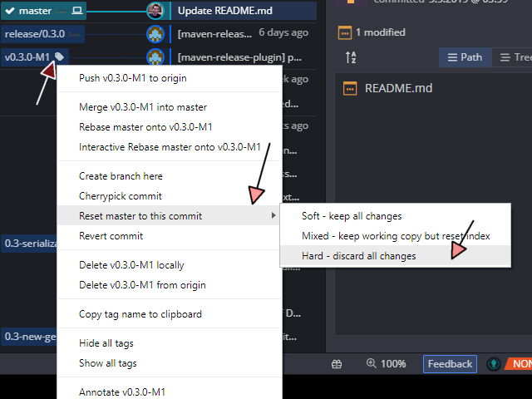532x399 pixels.
Task: Select Hard - discard all changes
Action: 396,256
